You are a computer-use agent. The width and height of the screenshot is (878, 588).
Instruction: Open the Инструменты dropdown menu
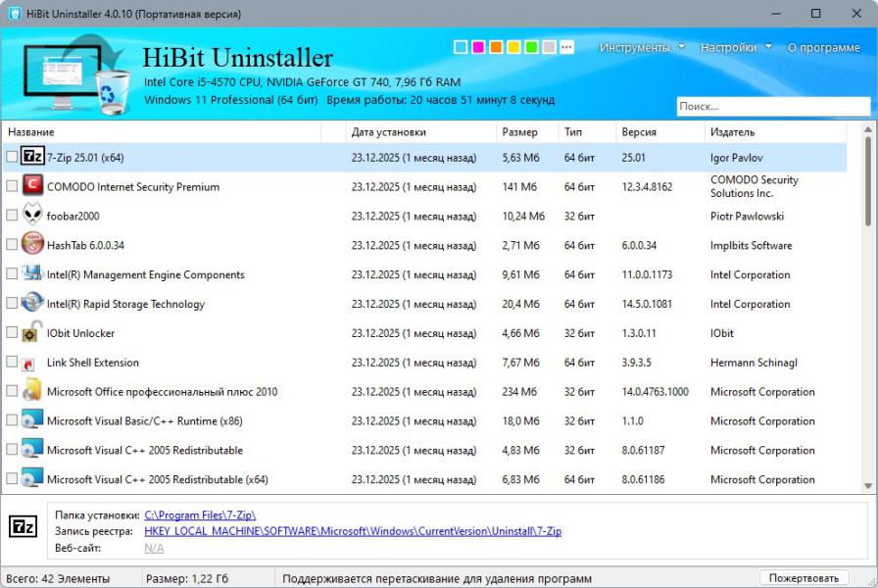coord(641,47)
